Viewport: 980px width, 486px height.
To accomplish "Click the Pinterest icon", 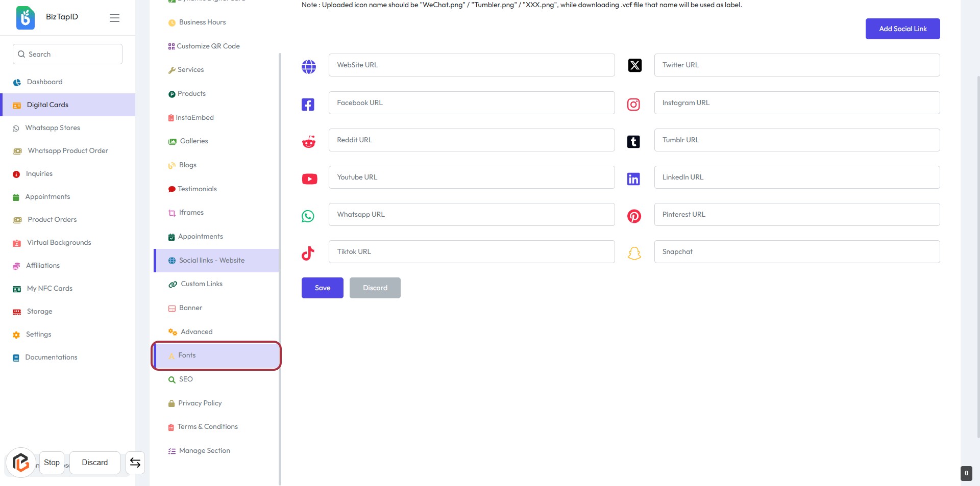I will (634, 216).
